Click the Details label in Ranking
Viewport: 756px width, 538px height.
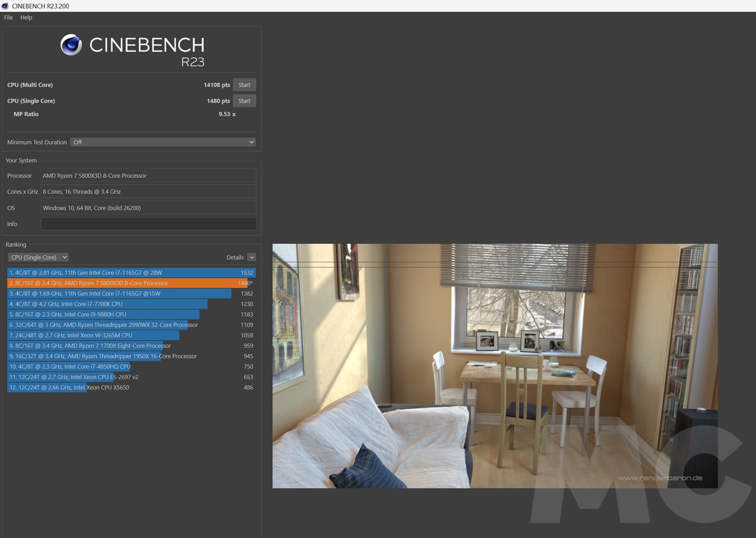(x=235, y=257)
